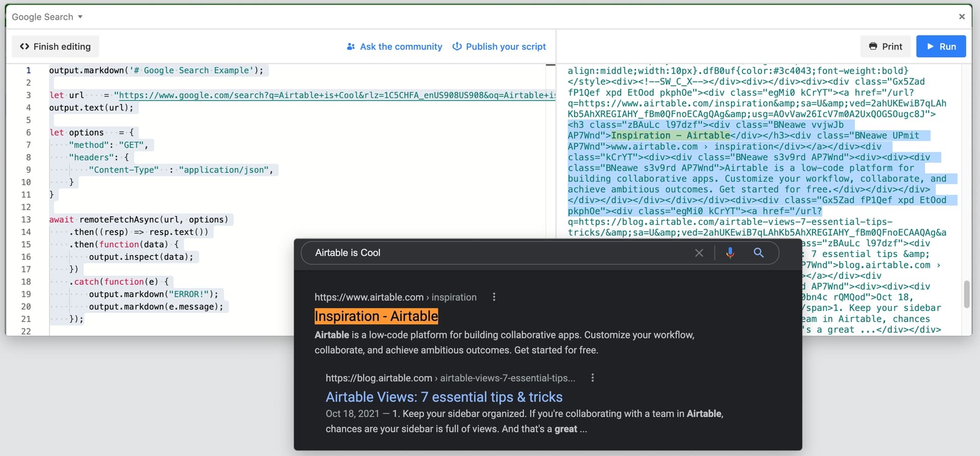
Task: Click the output.inspect(data) line
Action: pos(141,257)
